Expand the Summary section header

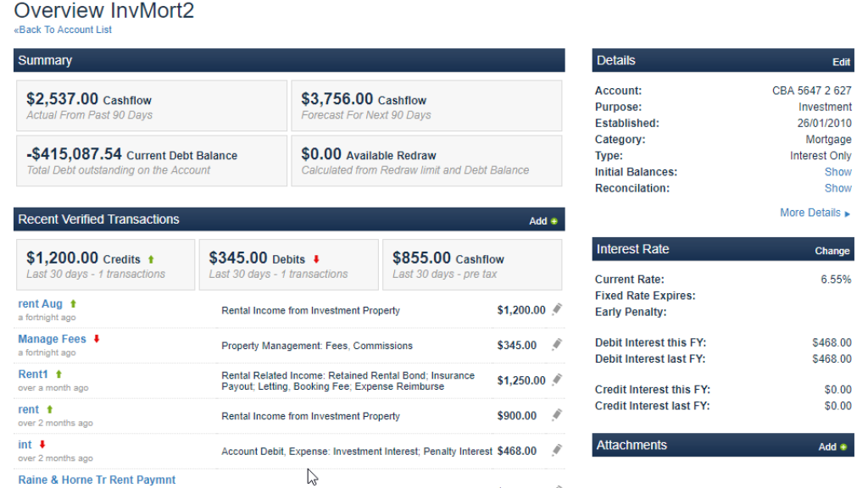pyautogui.click(x=44, y=60)
